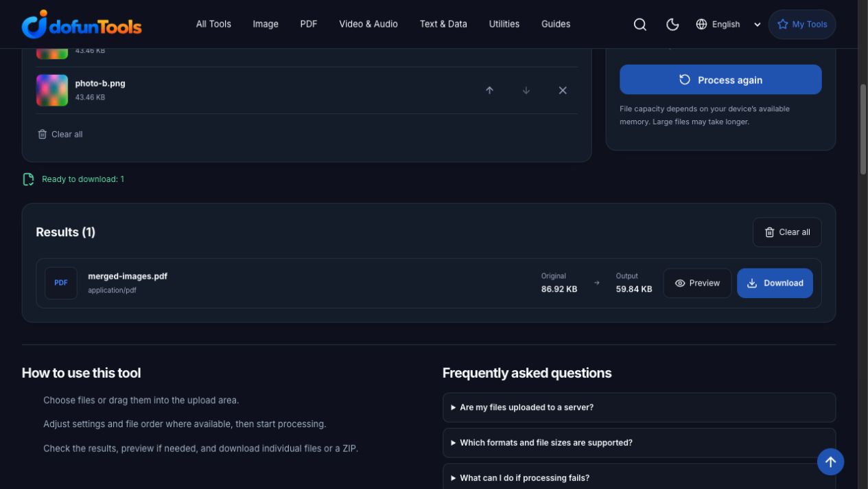Expand 'Are my files uploaded to a server?'

coord(639,407)
